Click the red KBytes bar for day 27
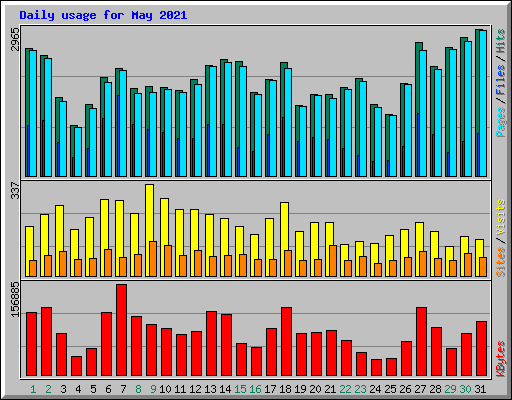This screenshot has width=512, height=400. point(422,342)
